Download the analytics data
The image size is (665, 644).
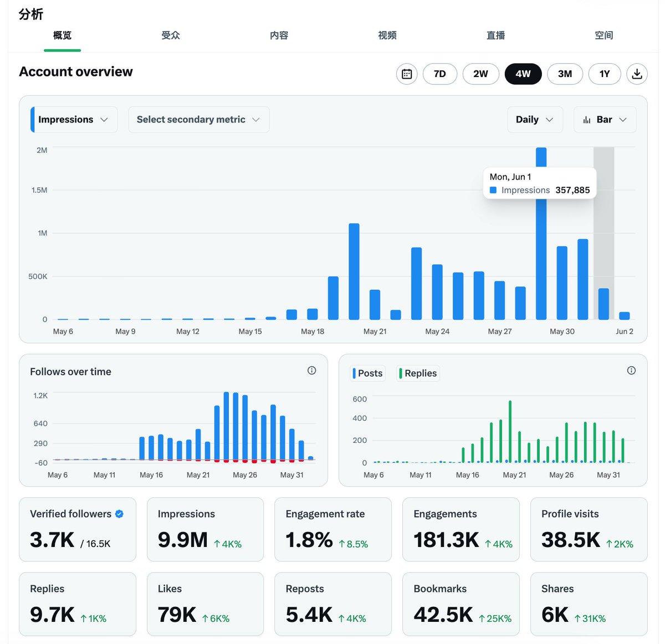point(637,74)
